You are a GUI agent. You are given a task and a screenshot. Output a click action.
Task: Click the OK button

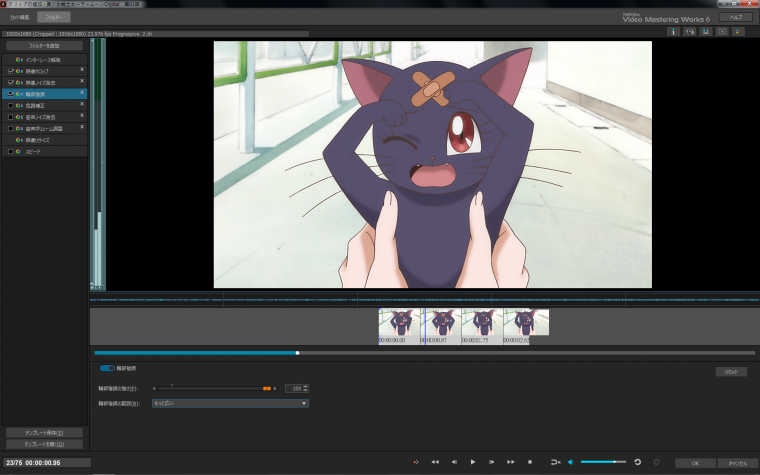point(695,463)
